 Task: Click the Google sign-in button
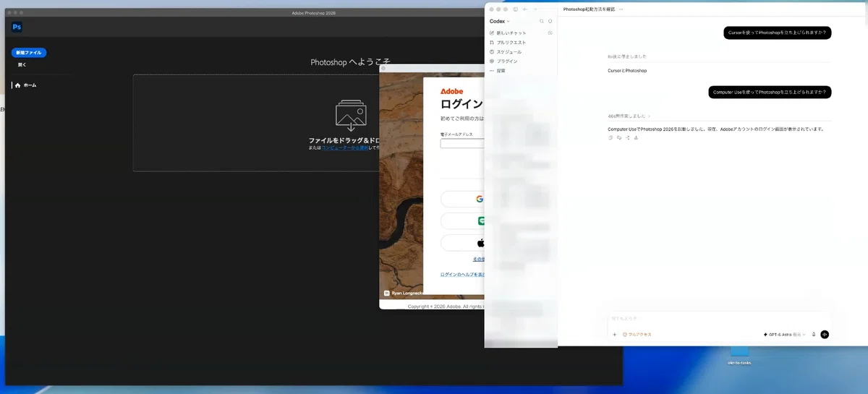[x=463, y=199]
